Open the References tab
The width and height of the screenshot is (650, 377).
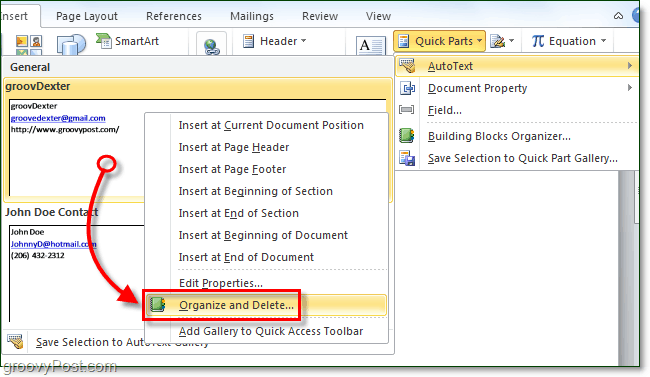coord(174,16)
